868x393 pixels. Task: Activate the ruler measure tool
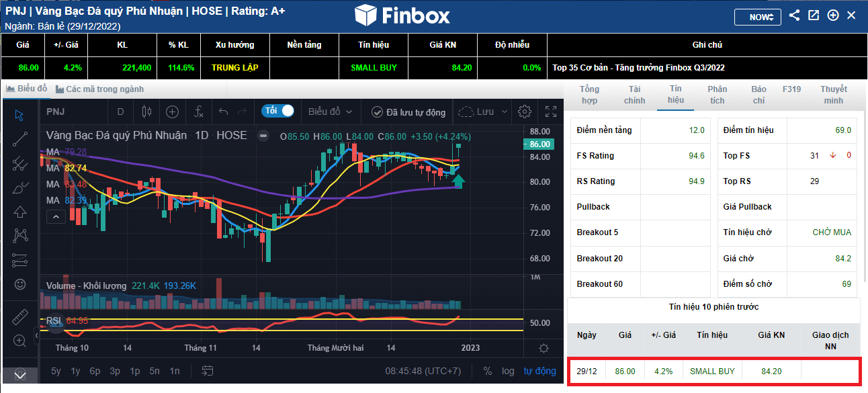pos(20,316)
